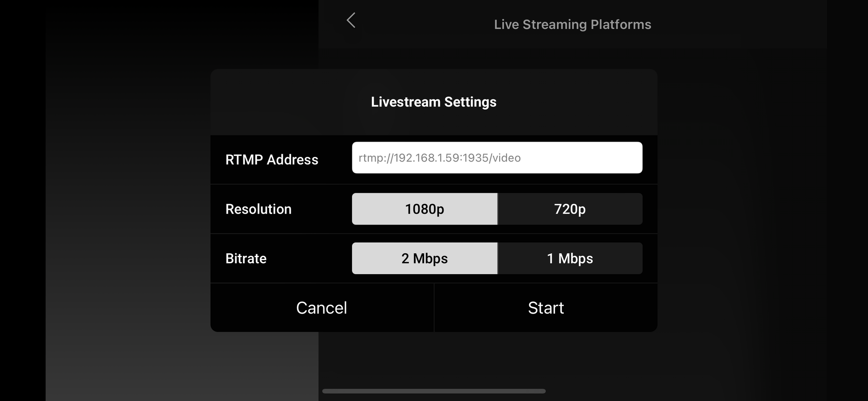
Task: Click the Bitrate row label
Action: pyautogui.click(x=246, y=258)
